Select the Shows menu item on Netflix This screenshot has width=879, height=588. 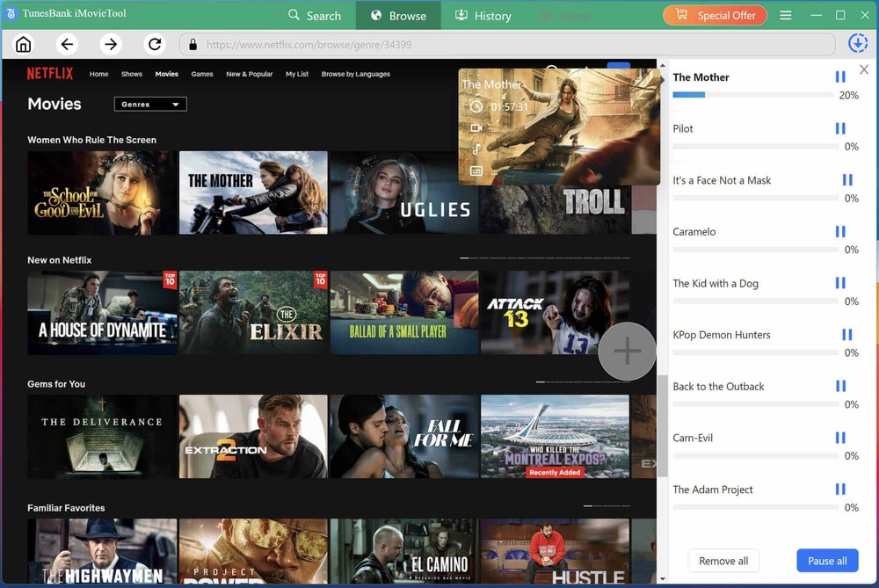click(x=131, y=75)
